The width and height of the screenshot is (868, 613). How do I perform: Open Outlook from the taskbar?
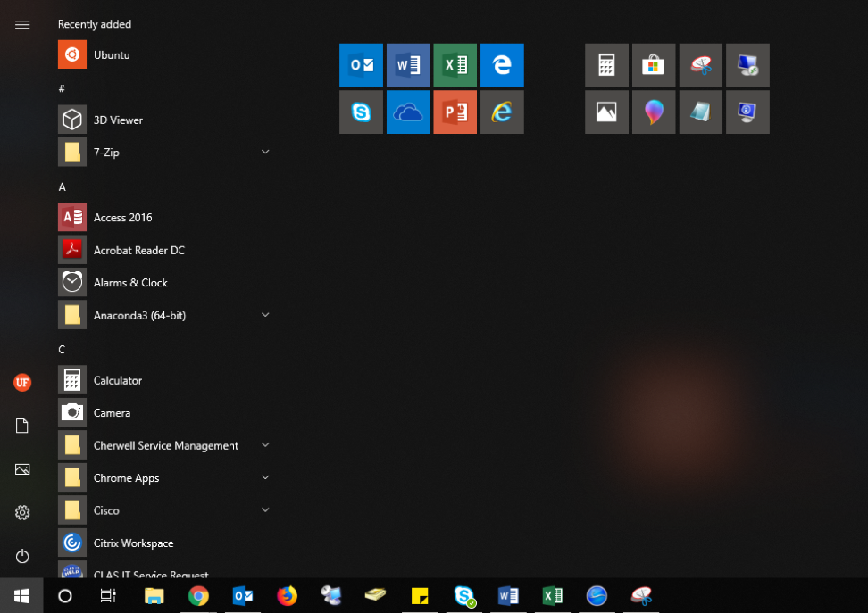pos(243,596)
